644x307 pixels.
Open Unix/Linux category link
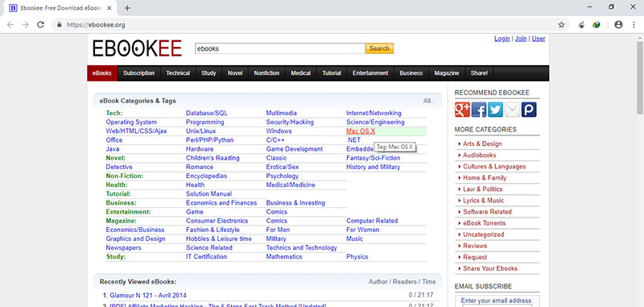(200, 131)
